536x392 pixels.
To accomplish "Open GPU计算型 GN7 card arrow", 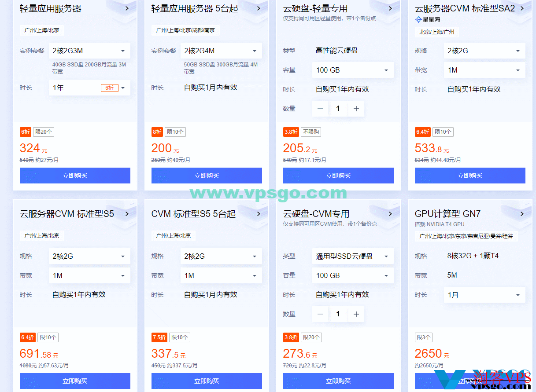I will (x=522, y=214).
